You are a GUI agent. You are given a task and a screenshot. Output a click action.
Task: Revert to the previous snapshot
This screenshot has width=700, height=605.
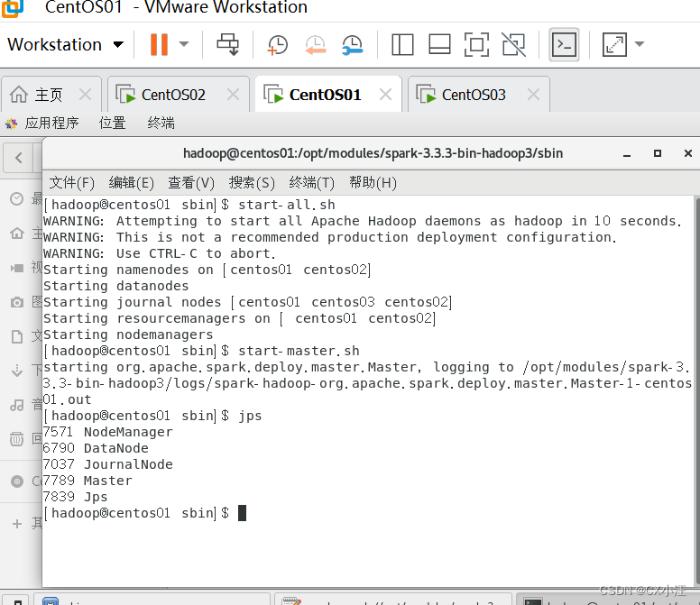315,45
